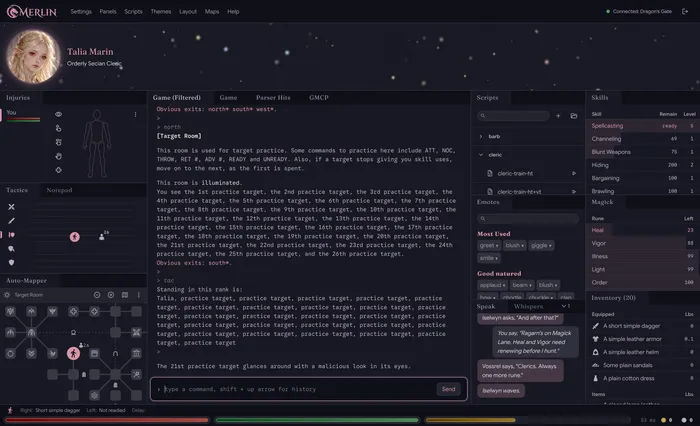Image resolution: width=700 pixels, height=426 pixels.
Task: Open Auto-Mapper three-dot options menu
Action: point(138,295)
